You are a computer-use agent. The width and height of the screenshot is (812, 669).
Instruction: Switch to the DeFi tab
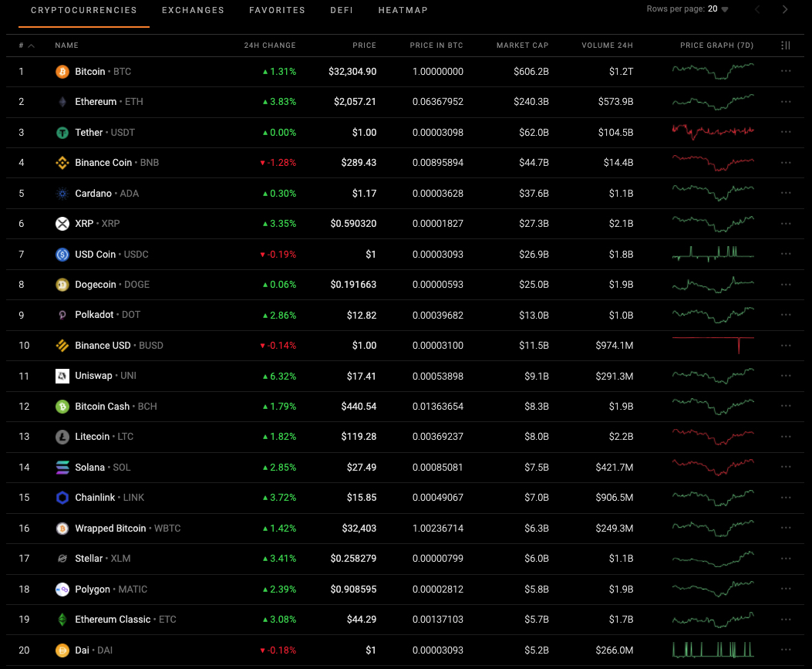pyautogui.click(x=342, y=11)
